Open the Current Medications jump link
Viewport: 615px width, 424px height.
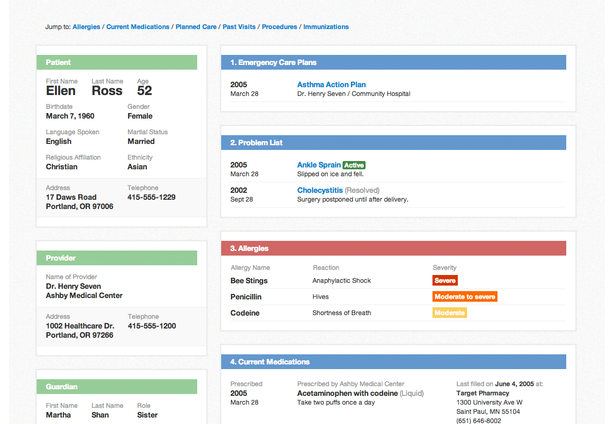click(138, 27)
